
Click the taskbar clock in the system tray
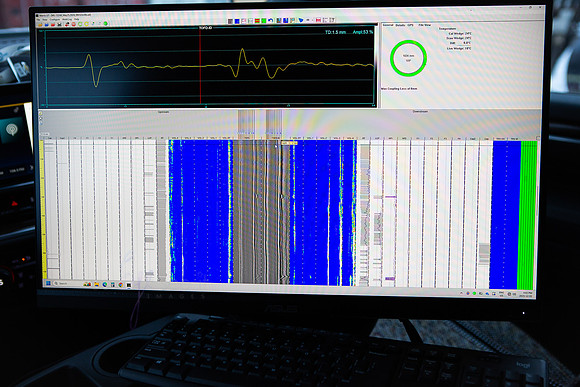click(x=527, y=295)
